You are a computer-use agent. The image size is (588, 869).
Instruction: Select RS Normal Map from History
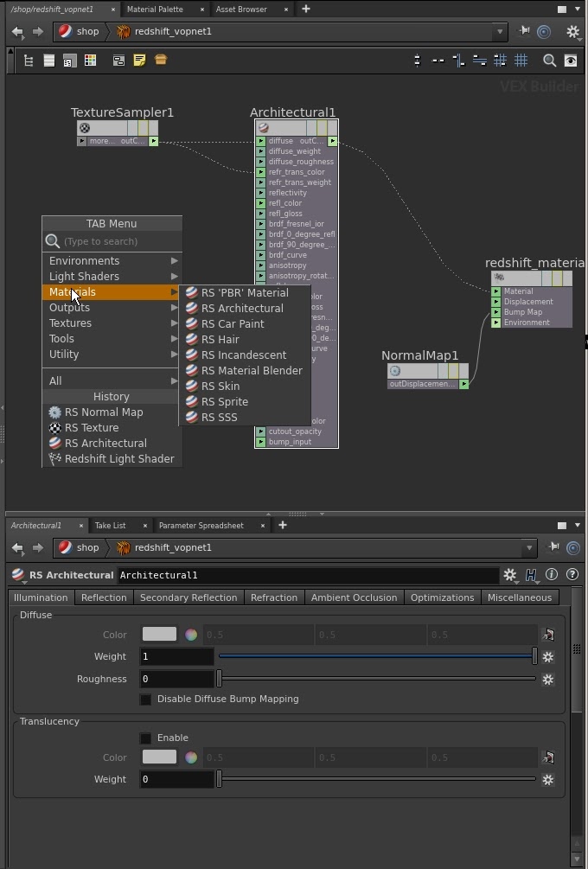click(112, 412)
